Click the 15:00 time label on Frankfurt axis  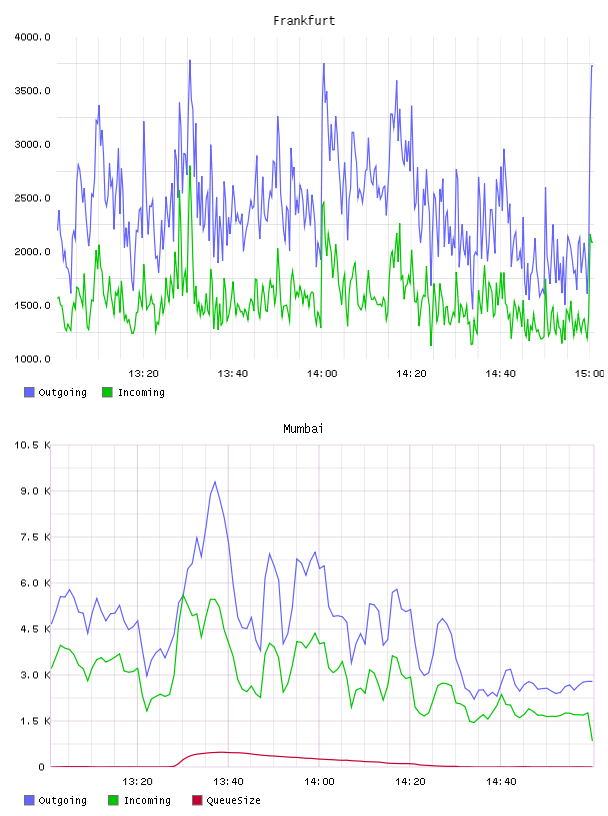(589, 373)
